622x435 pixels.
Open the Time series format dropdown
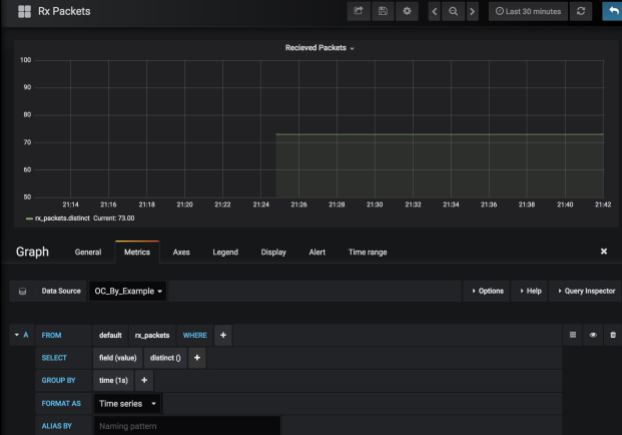point(127,404)
